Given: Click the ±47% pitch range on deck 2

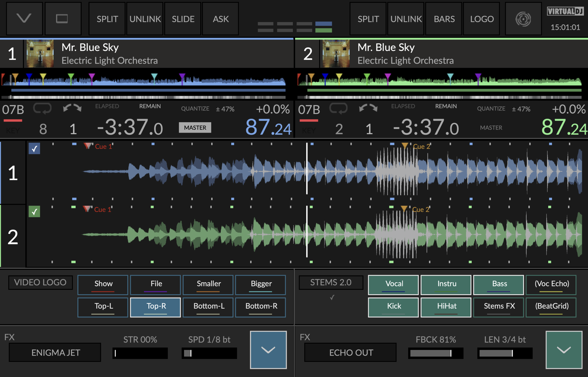Looking at the screenshot, I should (521, 109).
